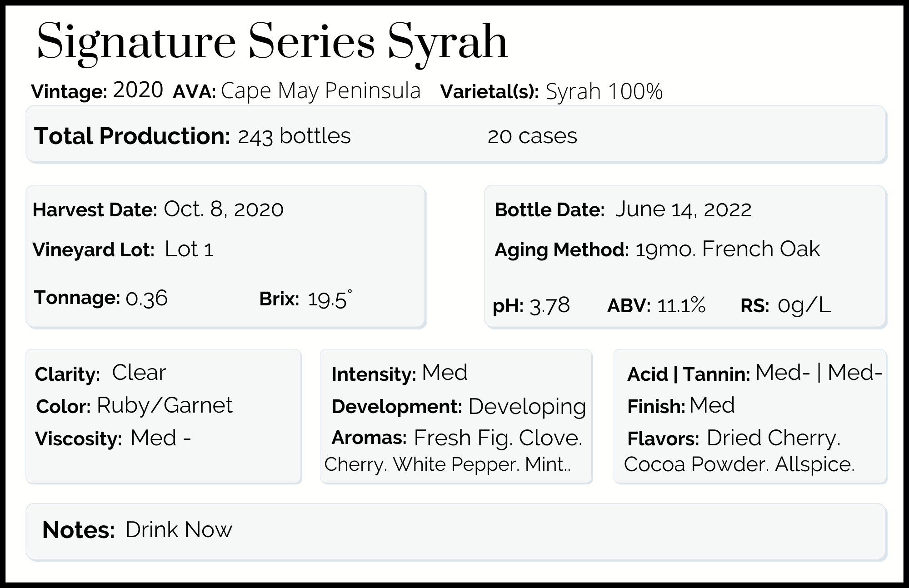This screenshot has height=588, width=909.
Task: Click the RS 0g/L value
Action: pos(804,305)
